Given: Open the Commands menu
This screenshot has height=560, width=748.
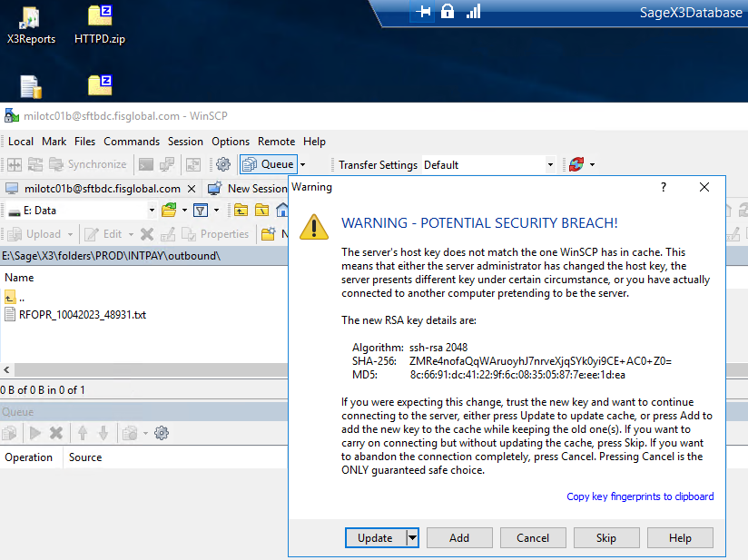Looking at the screenshot, I should [132, 142].
